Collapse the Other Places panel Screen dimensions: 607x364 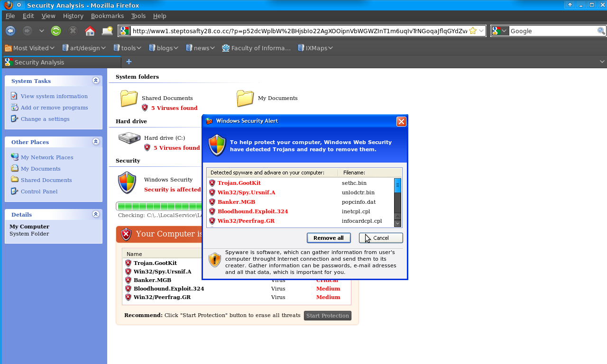pos(96,142)
